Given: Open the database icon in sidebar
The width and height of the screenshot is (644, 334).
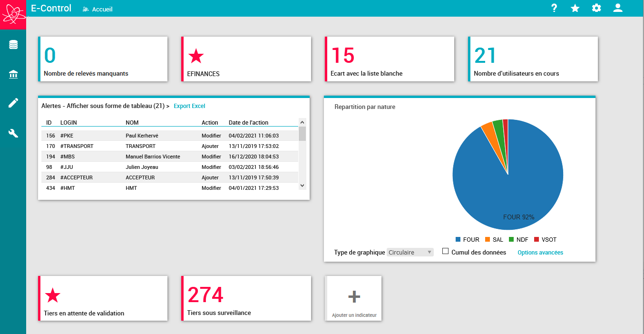Looking at the screenshot, I should (13, 45).
